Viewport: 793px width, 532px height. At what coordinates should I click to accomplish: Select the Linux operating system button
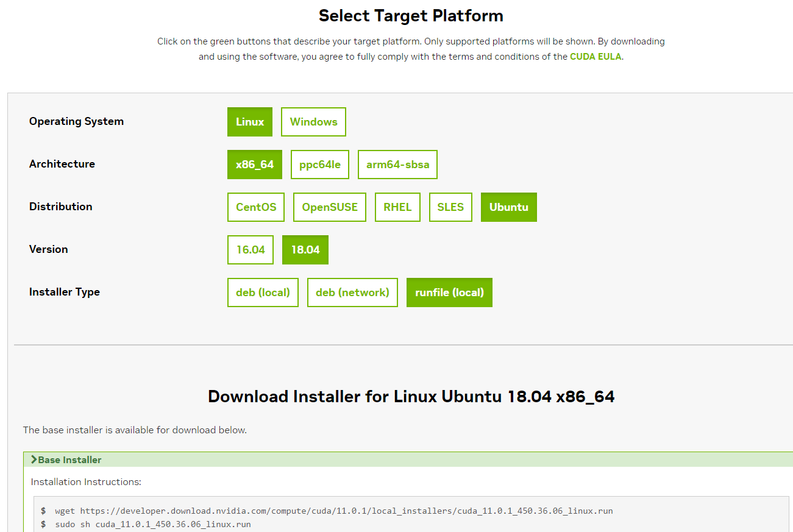tap(250, 122)
